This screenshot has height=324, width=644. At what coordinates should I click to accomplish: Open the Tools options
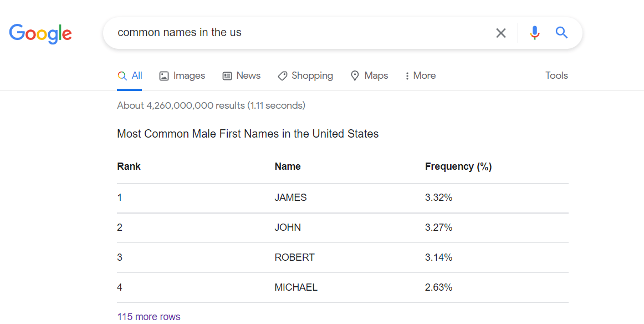(x=556, y=75)
